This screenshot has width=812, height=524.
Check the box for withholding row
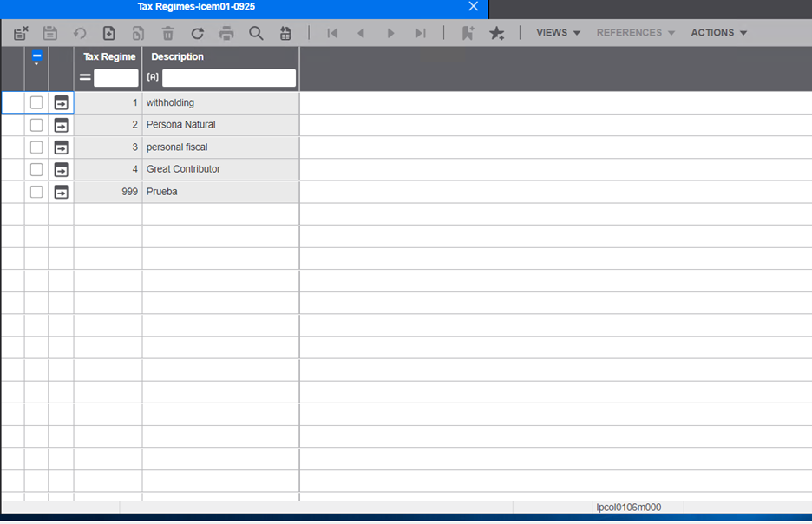pyautogui.click(x=36, y=102)
